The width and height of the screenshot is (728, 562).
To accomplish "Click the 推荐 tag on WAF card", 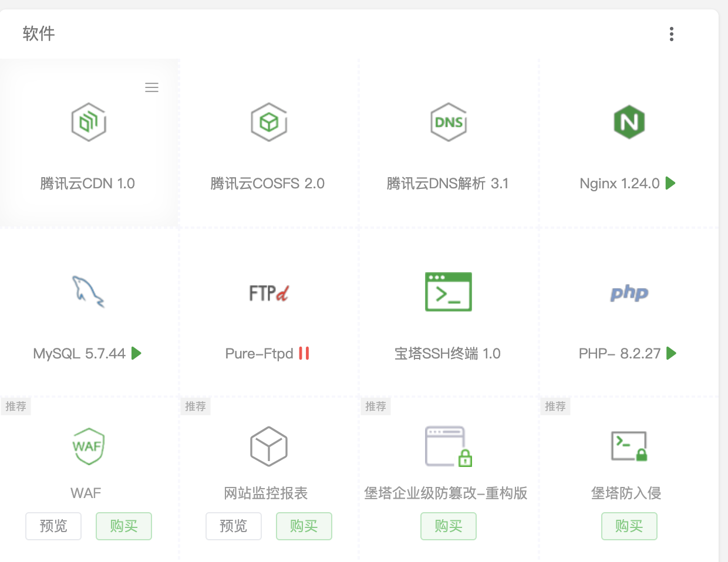I will pos(16,406).
